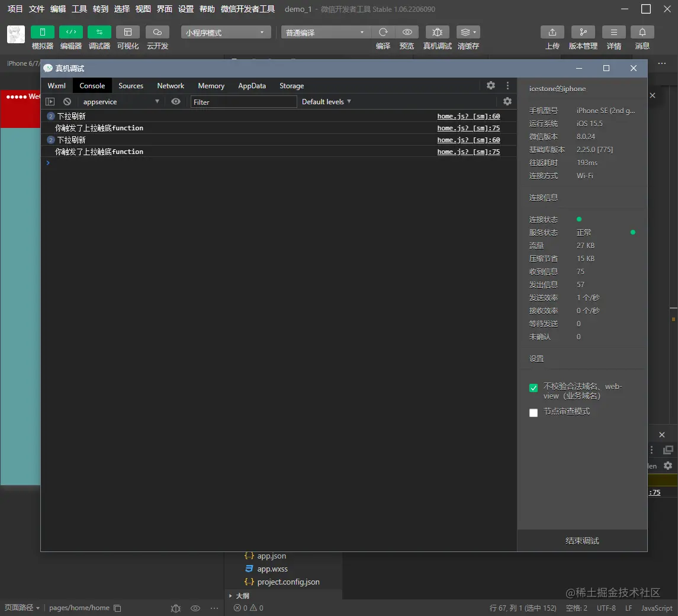
Task: Toggle the 调试器 debugger panel button
Action: coord(99,32)
